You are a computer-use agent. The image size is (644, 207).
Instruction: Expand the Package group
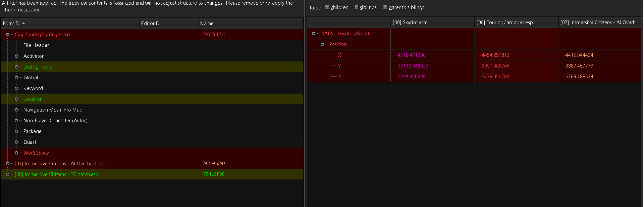(16, 131)
